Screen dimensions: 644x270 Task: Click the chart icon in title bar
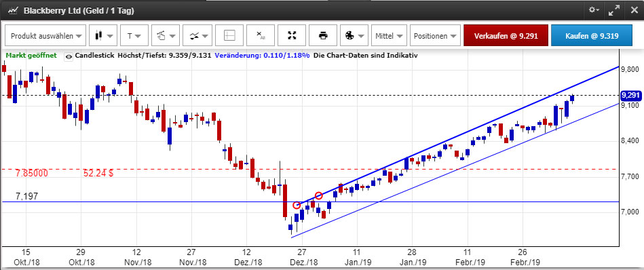tap(13, 10)
